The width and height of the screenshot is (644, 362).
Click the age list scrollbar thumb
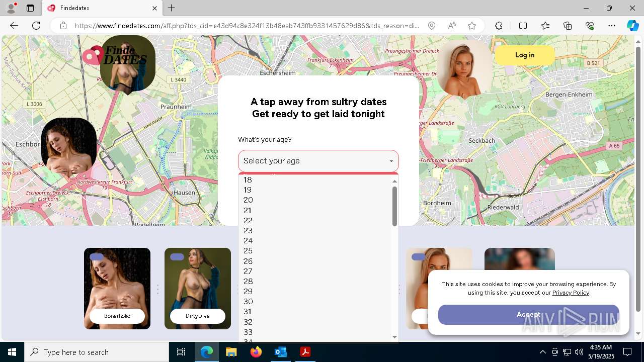point(394,206)
